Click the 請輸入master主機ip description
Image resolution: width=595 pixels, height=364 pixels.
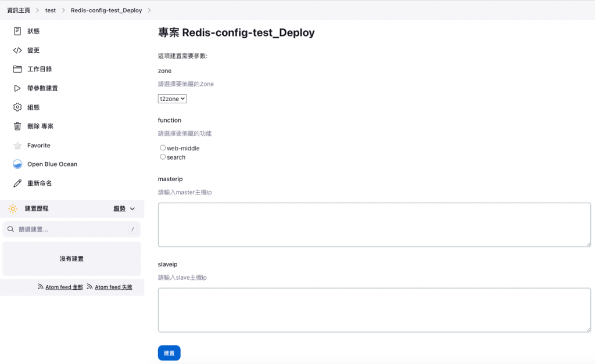tap(185, 192)
